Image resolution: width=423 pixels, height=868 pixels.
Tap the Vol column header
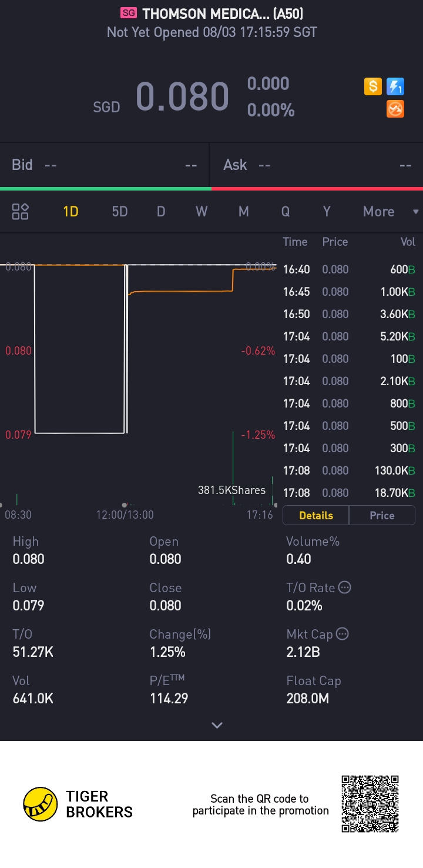408,242
